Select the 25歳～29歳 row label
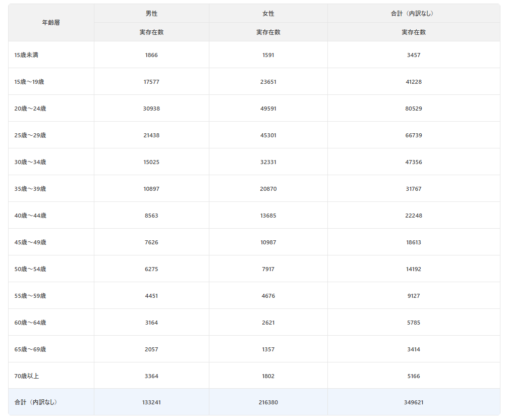The width and height of the screenshot is (505, 420). click(x=30, y=135)
